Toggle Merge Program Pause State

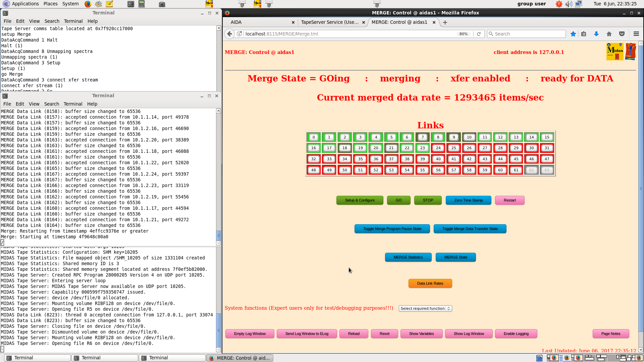392,229
